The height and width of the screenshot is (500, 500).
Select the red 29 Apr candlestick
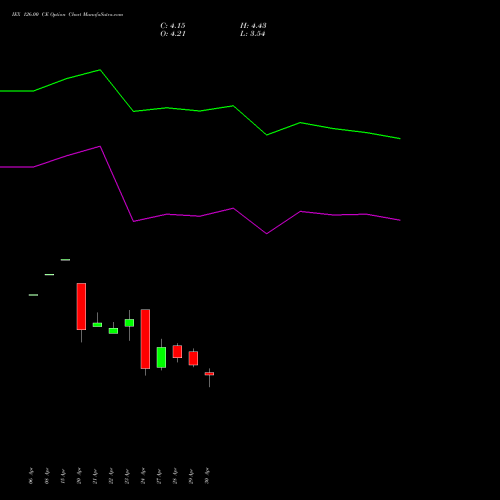click(x=193, y=358)
